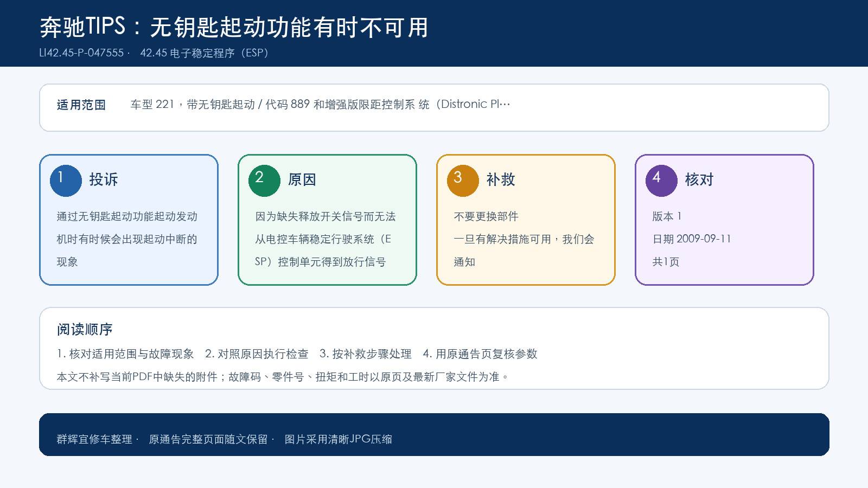
Task: Click the text 版本 1
Action: click(667, 216)
